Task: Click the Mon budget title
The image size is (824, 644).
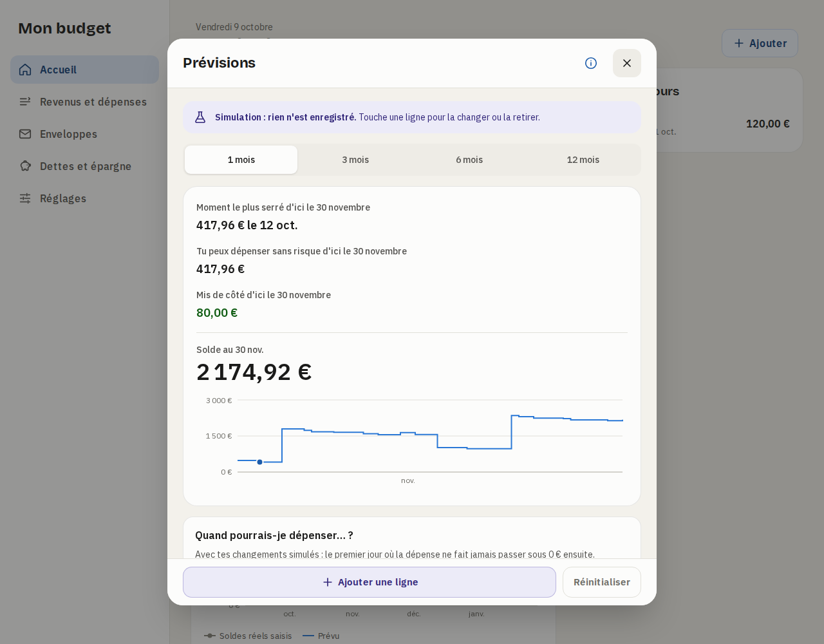Action: click(64, 28)
